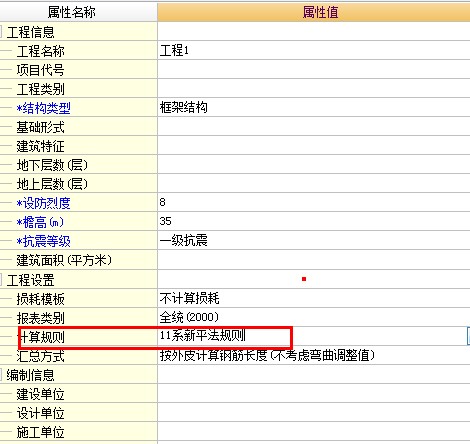Click the empty 工程类别 value field
This screenshot has width=470, height=444.
[314, 89]
